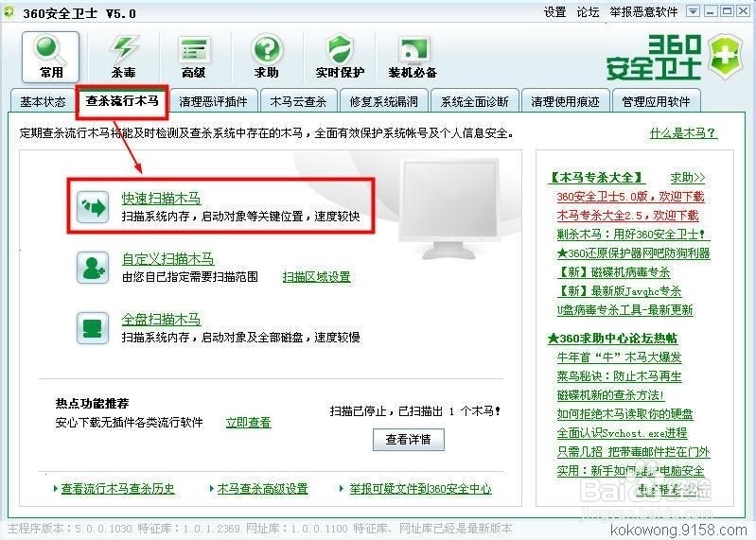Switch to the 系统全面诊断 tab
The height and width of the screenshot is (540, 756).
(474, 101)
